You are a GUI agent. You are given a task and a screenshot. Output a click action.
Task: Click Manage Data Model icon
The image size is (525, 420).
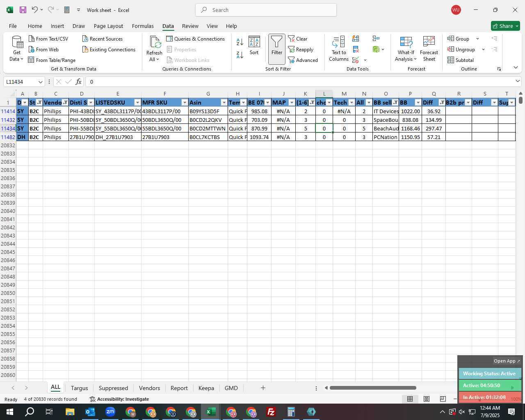376,50
